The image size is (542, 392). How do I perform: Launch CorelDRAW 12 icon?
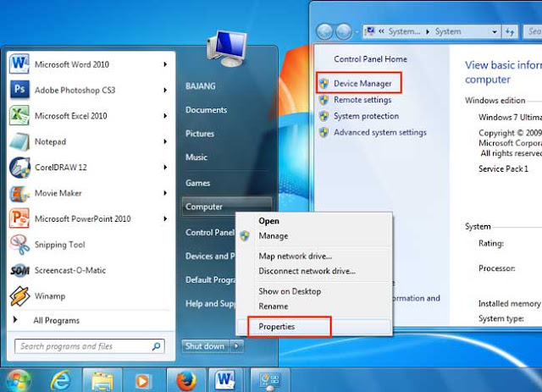pos(19,168)
